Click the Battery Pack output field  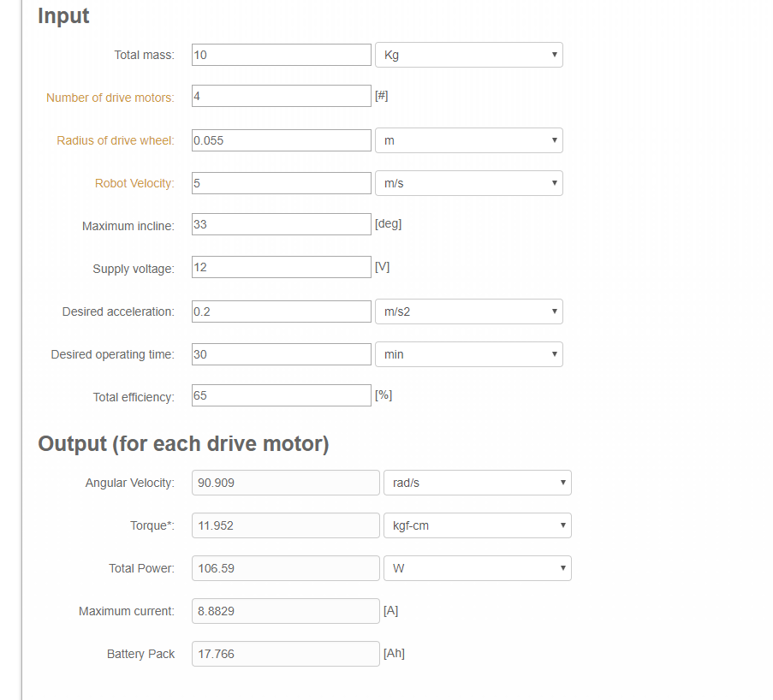pos(285,654)
